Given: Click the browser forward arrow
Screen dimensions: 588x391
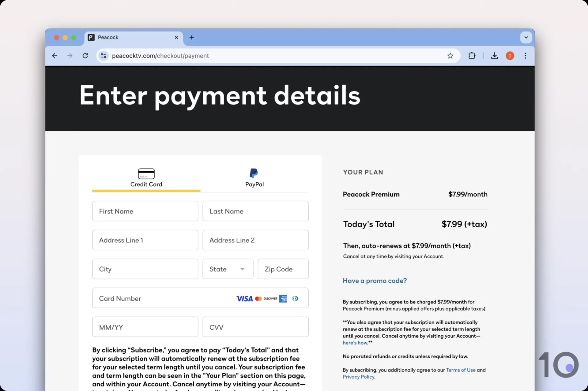Looking at the screenshot, I should click(70, 56).
